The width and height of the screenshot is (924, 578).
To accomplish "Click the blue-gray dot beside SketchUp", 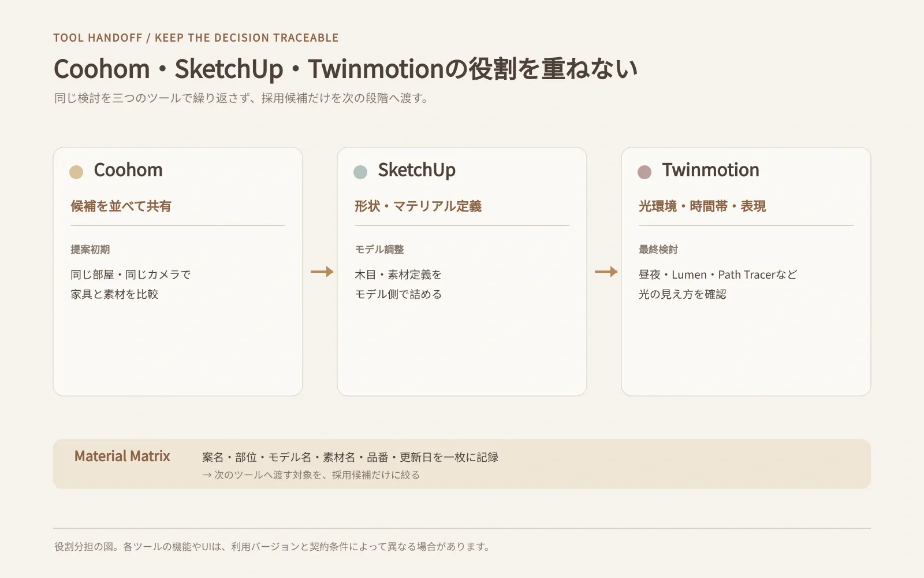I will 360,172.
